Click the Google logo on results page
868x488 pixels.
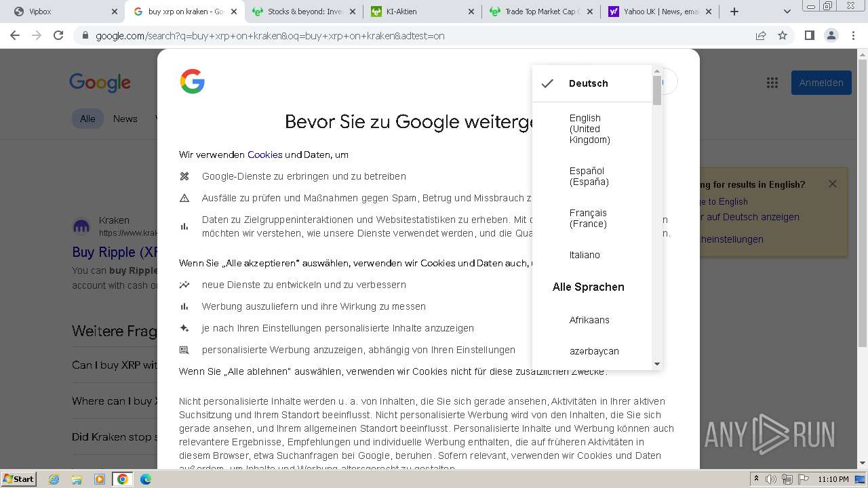coord(100,83)
